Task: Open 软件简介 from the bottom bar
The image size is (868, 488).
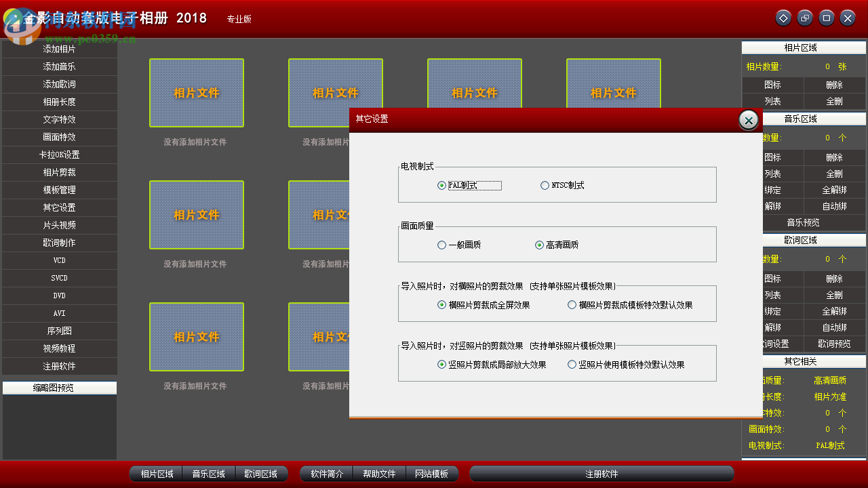Action: 327,474
